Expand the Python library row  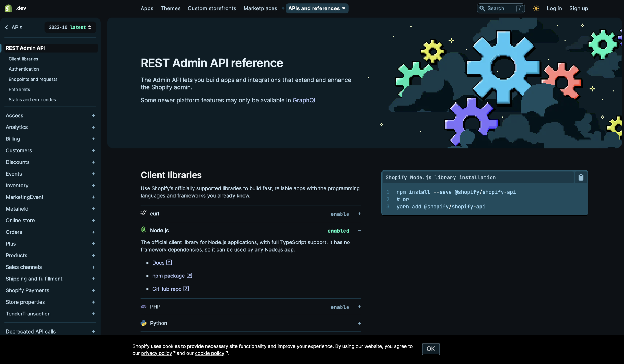point(359,323)
